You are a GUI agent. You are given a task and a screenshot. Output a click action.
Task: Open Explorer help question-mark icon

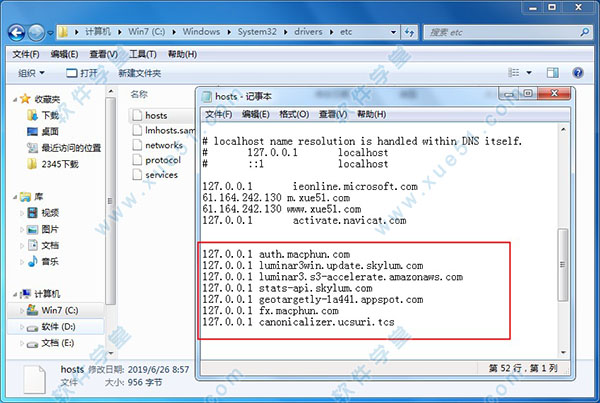click(578, 72)
